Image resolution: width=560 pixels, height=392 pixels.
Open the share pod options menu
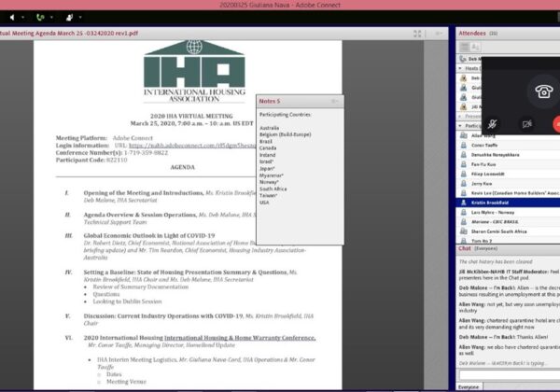point(439,34)
